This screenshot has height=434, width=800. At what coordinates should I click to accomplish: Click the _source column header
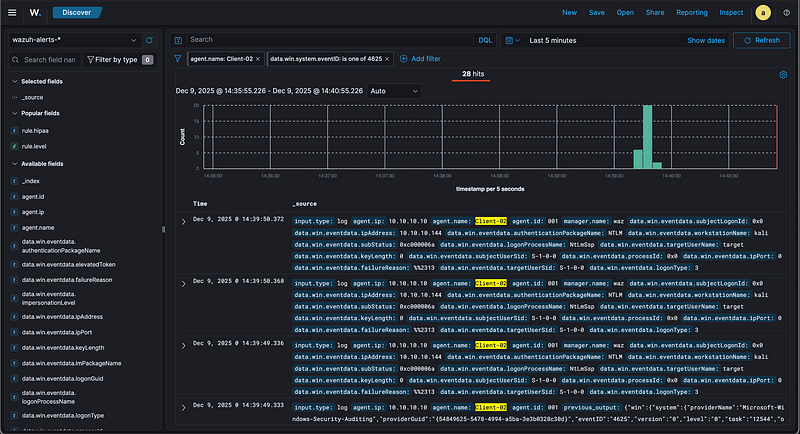pos(305,204)
